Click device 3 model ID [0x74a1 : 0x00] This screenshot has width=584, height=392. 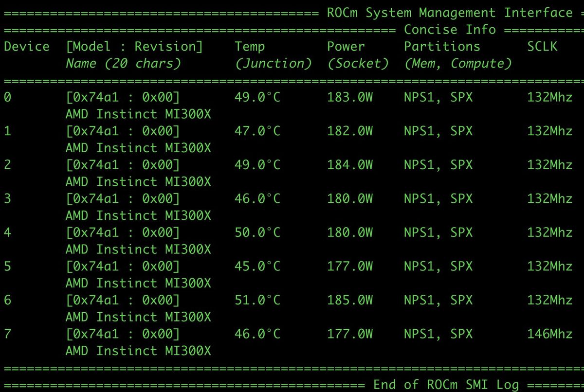123,199
